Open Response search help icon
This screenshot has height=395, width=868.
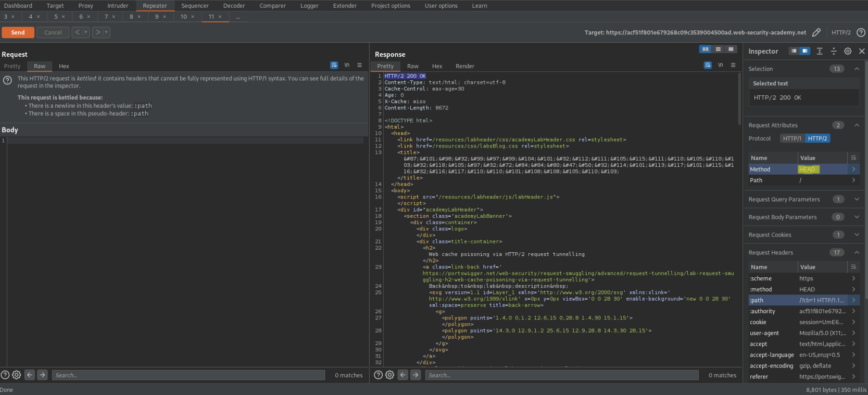coord(379,375)
